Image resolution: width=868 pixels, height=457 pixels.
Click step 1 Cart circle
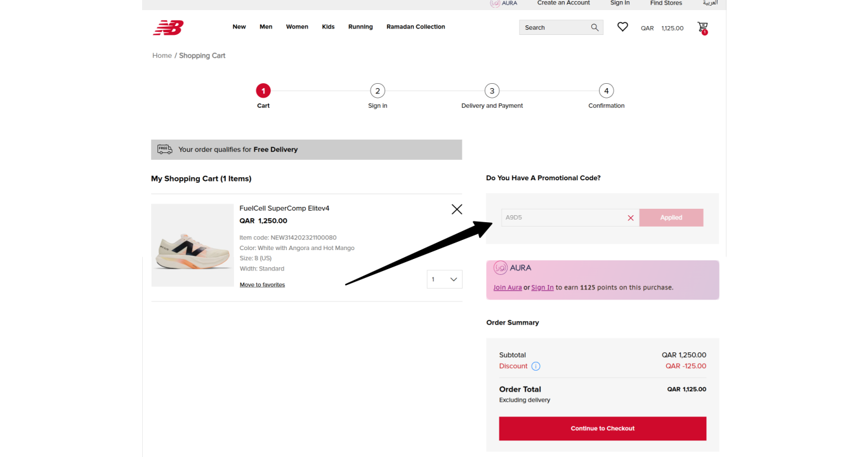tap(263, 91)
